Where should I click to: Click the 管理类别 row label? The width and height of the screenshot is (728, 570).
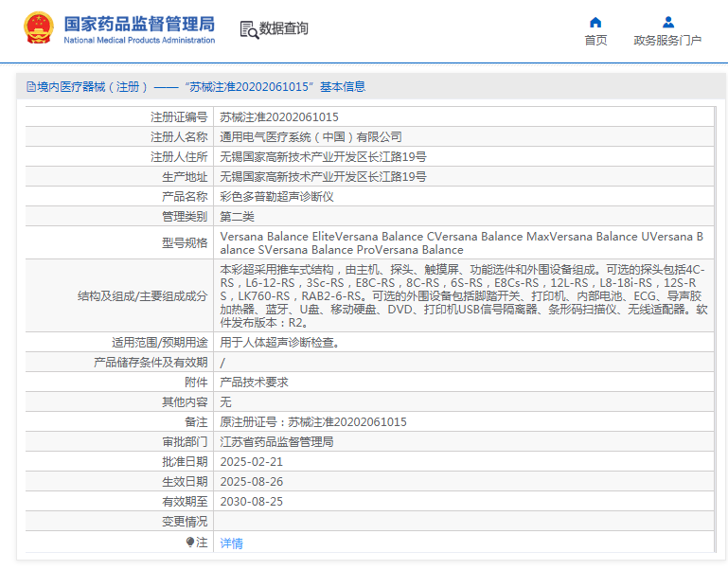point(185,217)
